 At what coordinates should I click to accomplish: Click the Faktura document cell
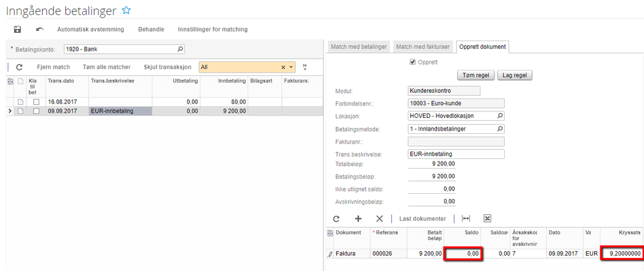[352, 254]
